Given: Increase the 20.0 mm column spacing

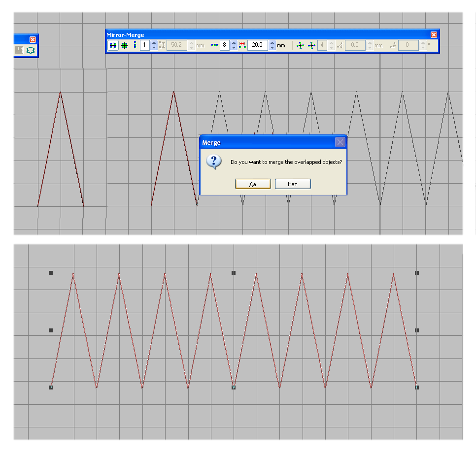Looking at the screenshot, I should (x=272, y=43).
